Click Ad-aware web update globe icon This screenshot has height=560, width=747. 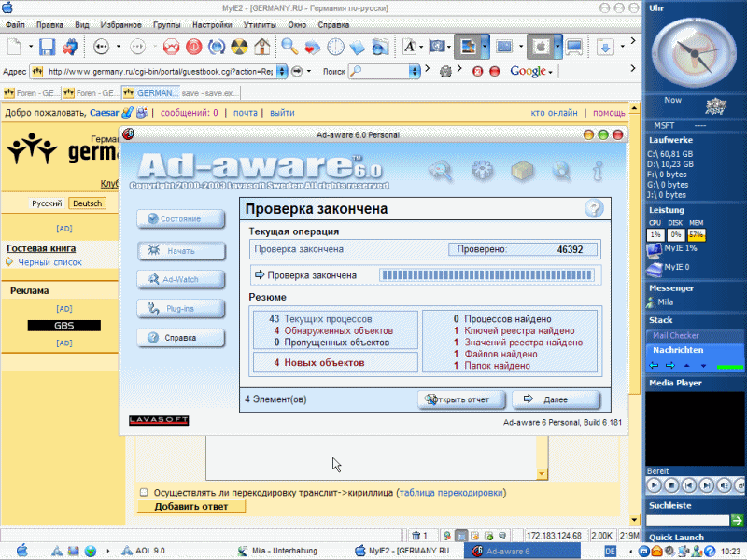pos(561,171)
